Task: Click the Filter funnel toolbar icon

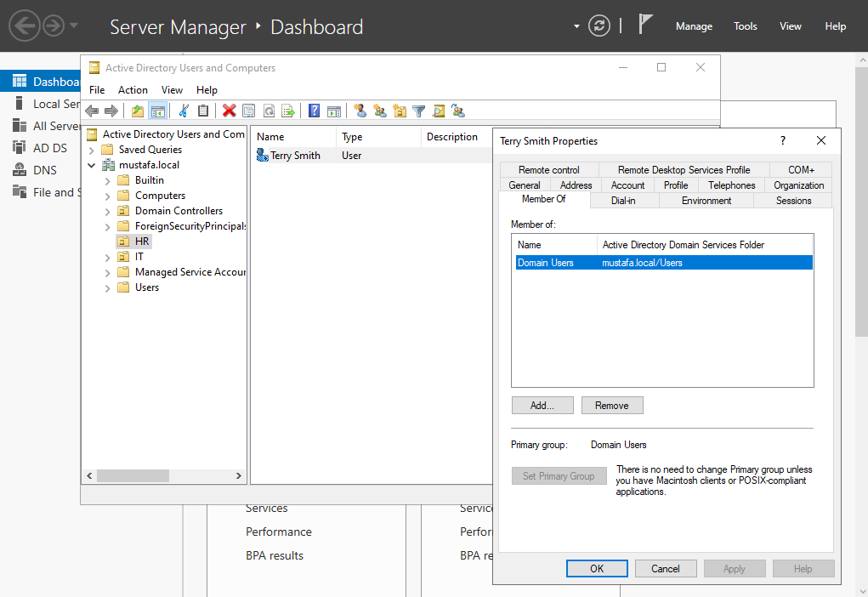Action: click(x=418, y=111)
